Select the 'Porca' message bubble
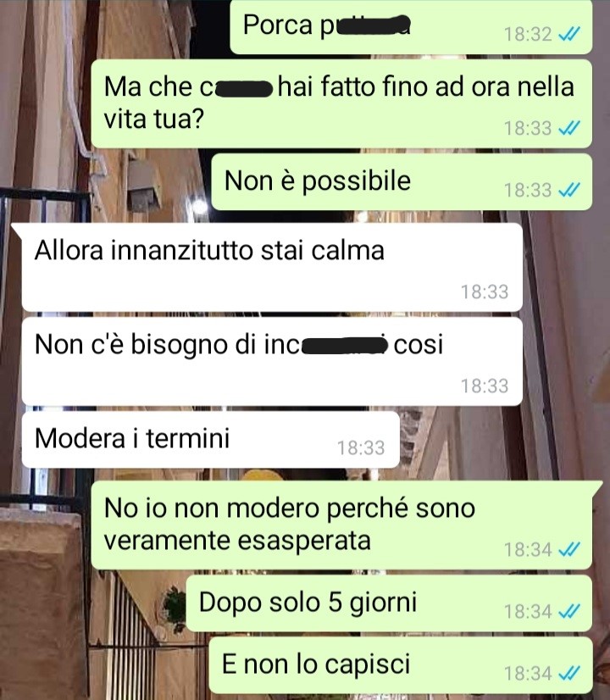 pyautogui.click(x=411, y=27)
